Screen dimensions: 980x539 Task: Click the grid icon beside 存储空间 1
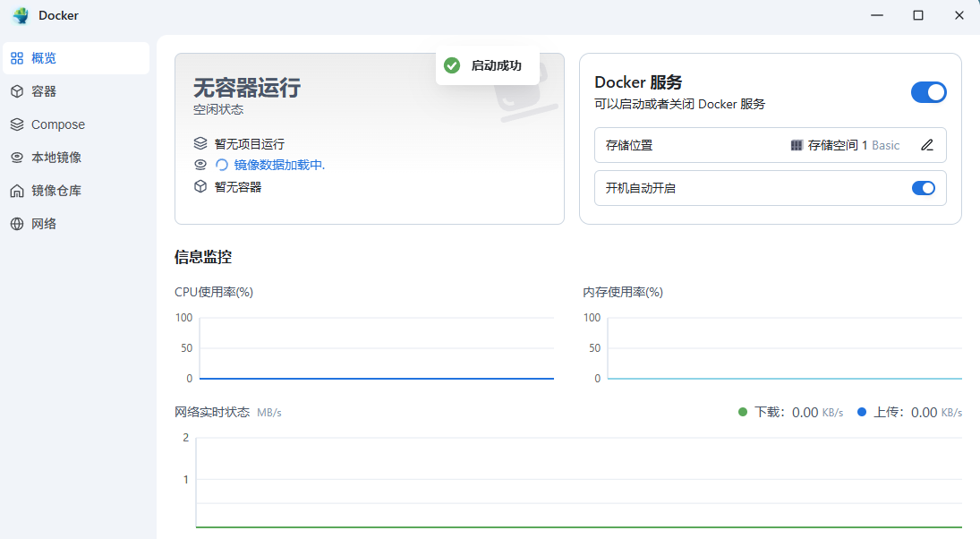[x=797, y=145]
